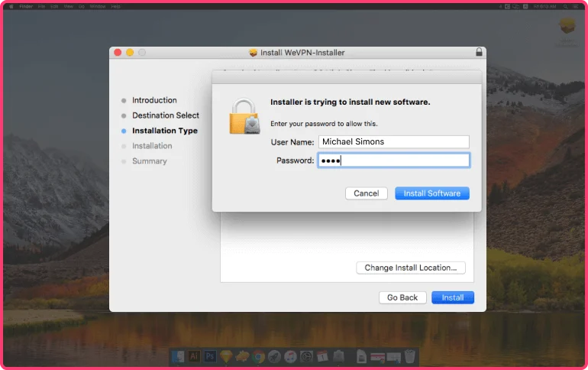Open Spotlight search in menu bar

pos(565,6)
